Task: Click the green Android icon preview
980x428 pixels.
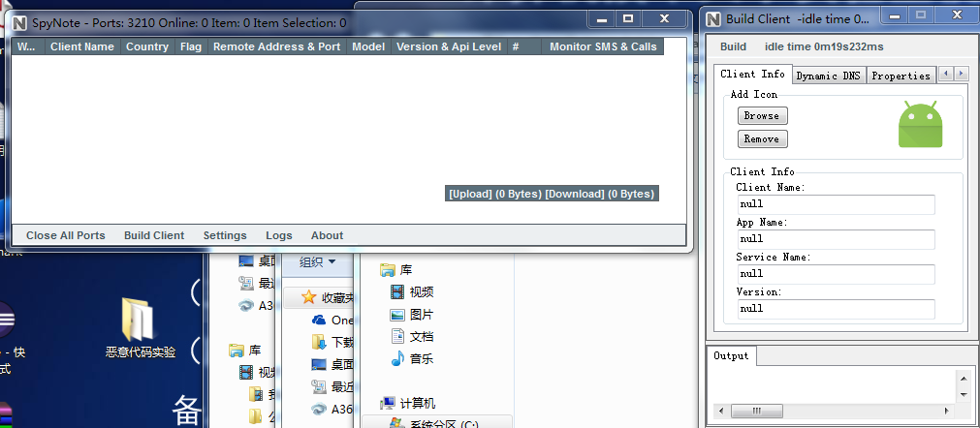Action: coord(920,124)
